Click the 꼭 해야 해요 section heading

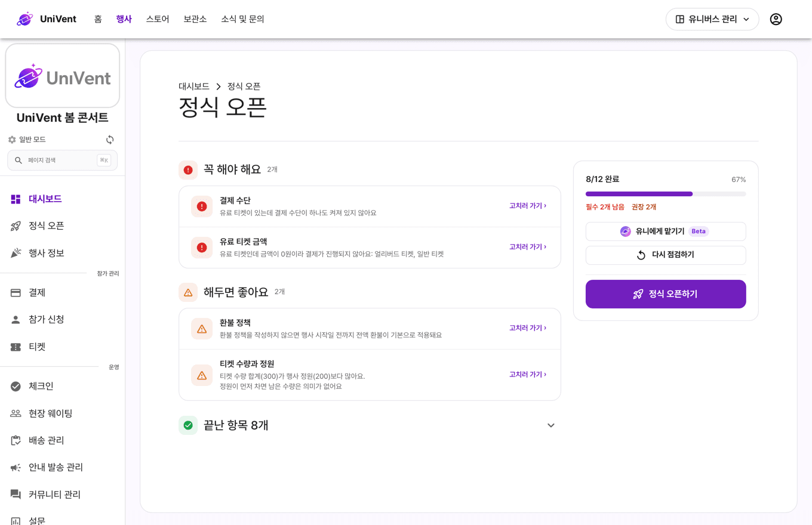click(x=232, y=169)
